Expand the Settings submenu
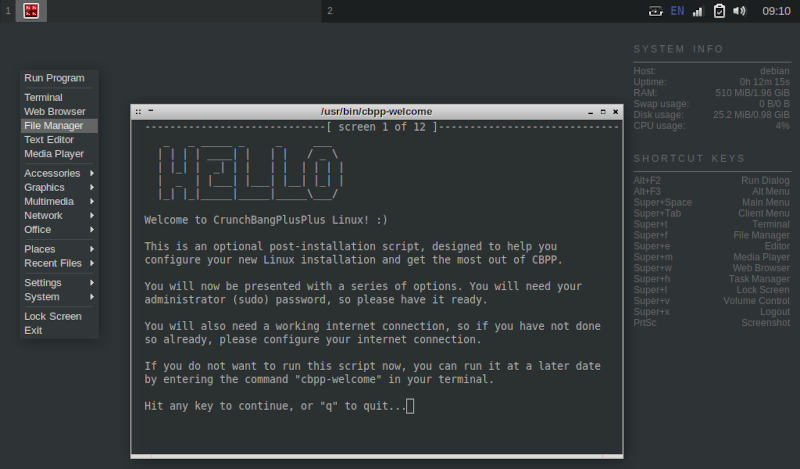The image size is (800, 469). coord(59,283)
